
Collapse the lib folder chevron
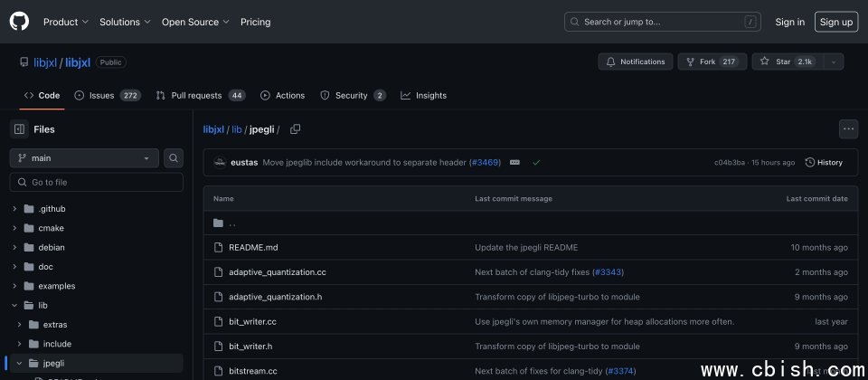pos(15,305)
